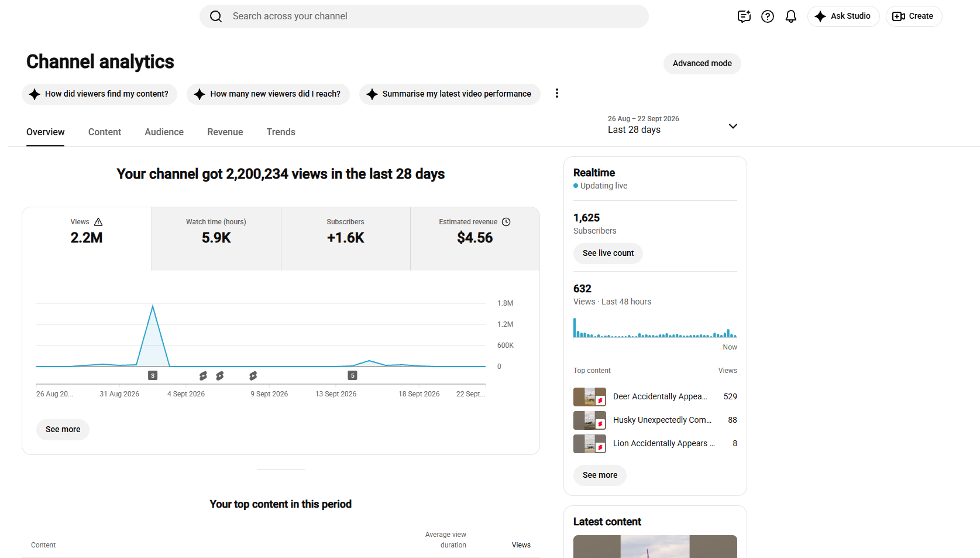
Task: Open the send feedback icon
Action: tap(744, 16)
